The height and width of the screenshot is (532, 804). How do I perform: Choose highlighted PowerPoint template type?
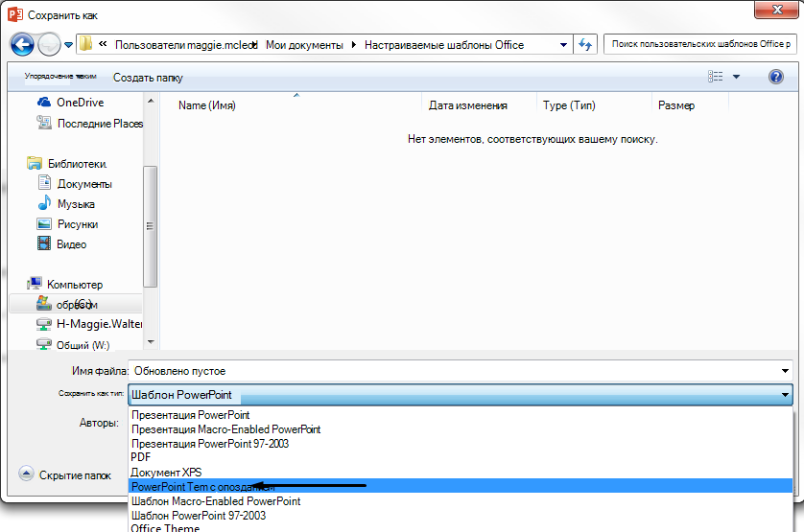tap(461, 486)
